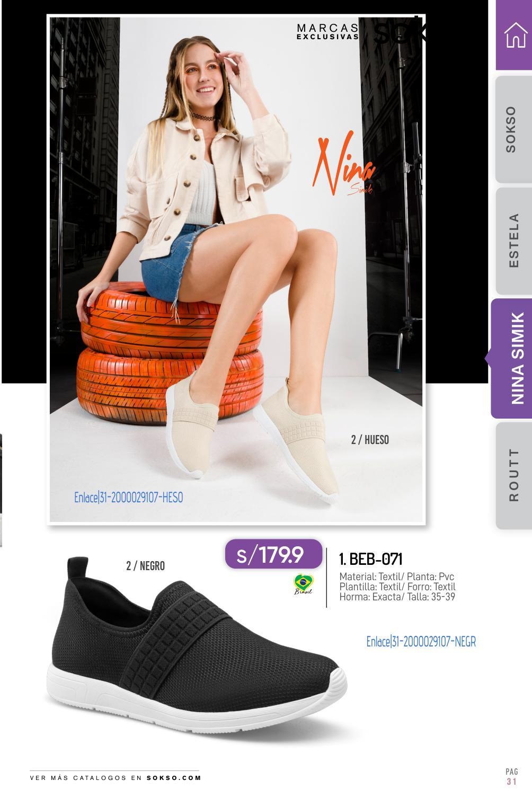The image size is (532, 798).
Task: Click the Marcas Exclusivas header logo
Action: point(327,32)
